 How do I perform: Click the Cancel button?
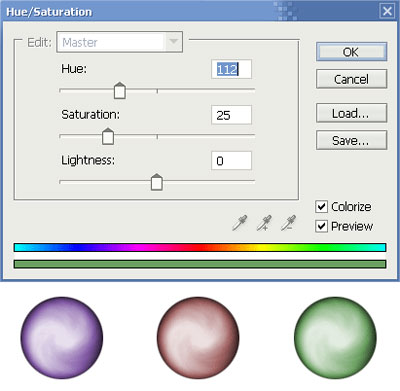click(351, 79)
